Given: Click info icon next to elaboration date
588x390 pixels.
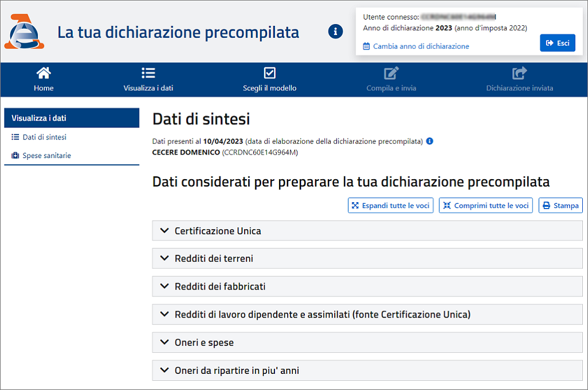Looking at the screenshot, I should pos(430,141).
